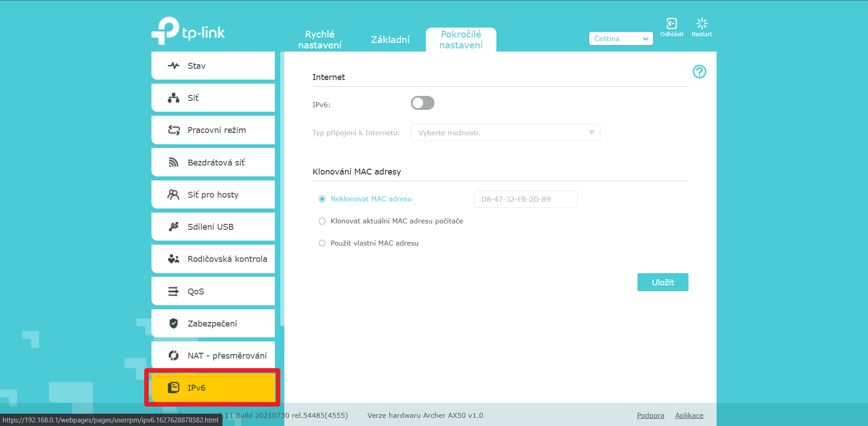Screen dimensions: 868x426
Task: Open Stav status sidebar item
Action: [213, 66]
